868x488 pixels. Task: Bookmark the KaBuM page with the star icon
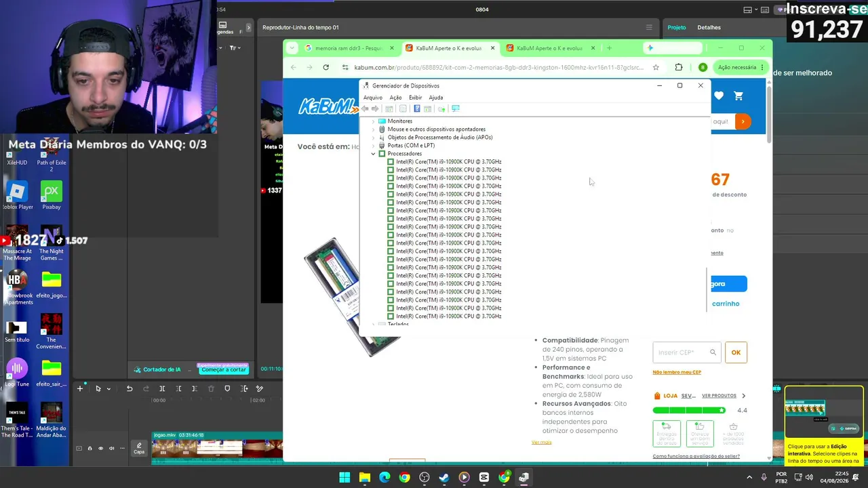[x=656, y=67]
